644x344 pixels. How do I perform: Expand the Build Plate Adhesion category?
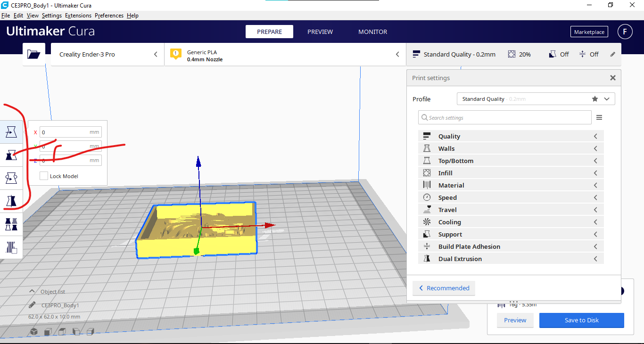[511, 246]
